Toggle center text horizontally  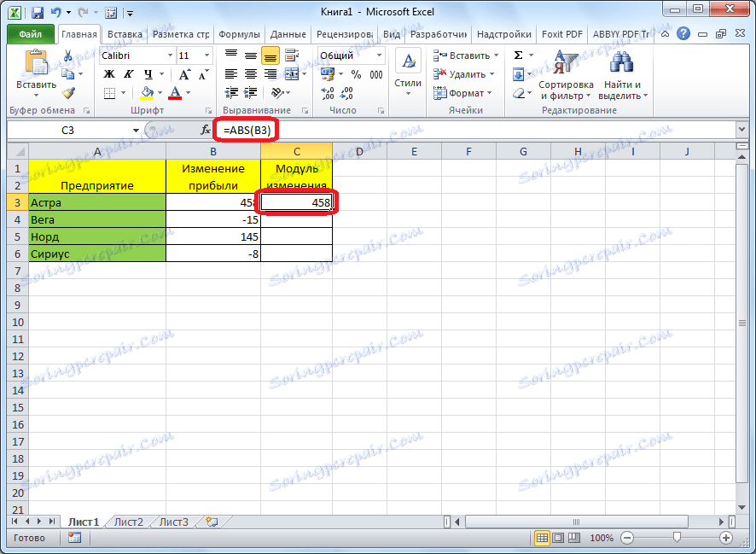click(x=251, y=74)
